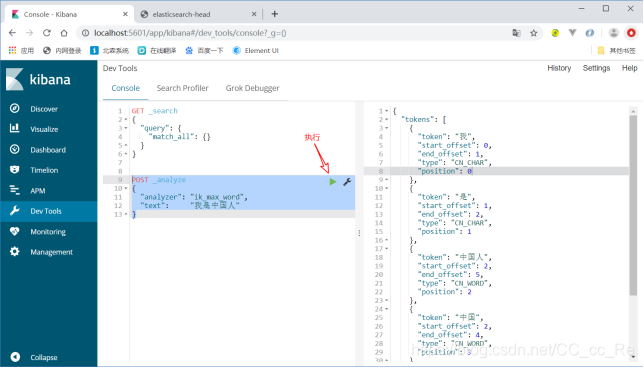Open the Element UI bookmark

(255, 51)
